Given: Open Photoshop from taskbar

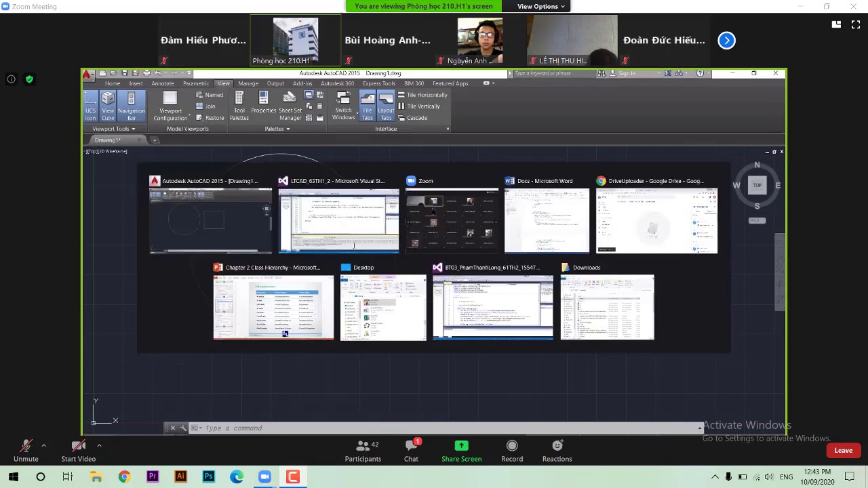Looking at the screenshot, I should click(208, 476).
